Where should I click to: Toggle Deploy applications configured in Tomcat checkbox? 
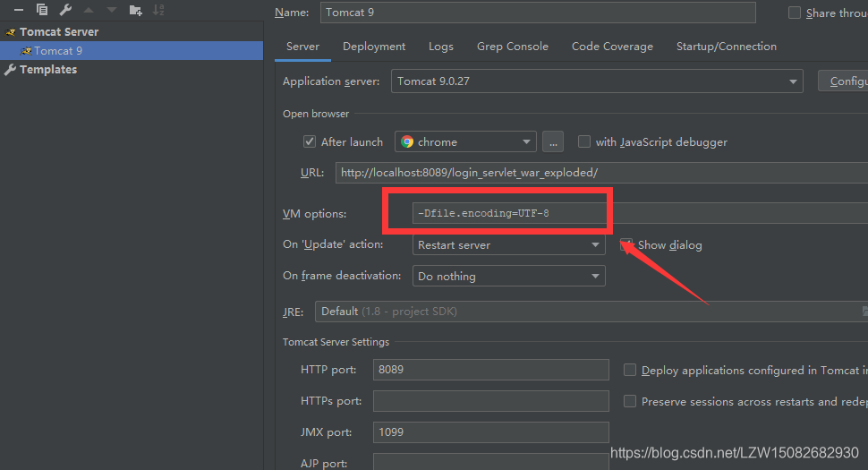(630, 370)
